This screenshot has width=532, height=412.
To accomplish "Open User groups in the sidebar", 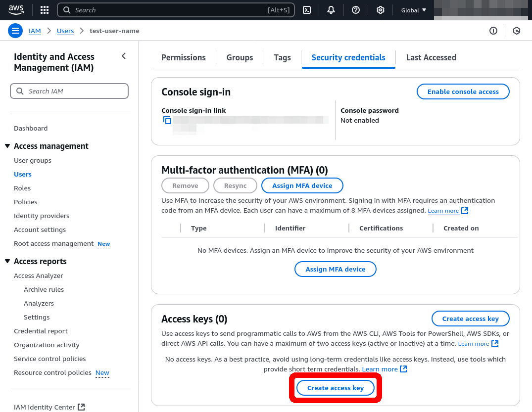I will pyautogui.click(x=33, y=160).
